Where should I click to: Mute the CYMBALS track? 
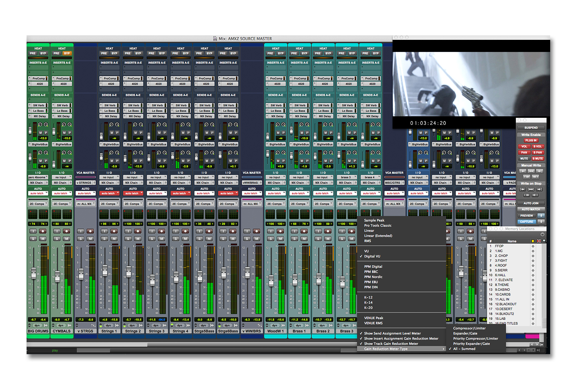tap(66, 239)
